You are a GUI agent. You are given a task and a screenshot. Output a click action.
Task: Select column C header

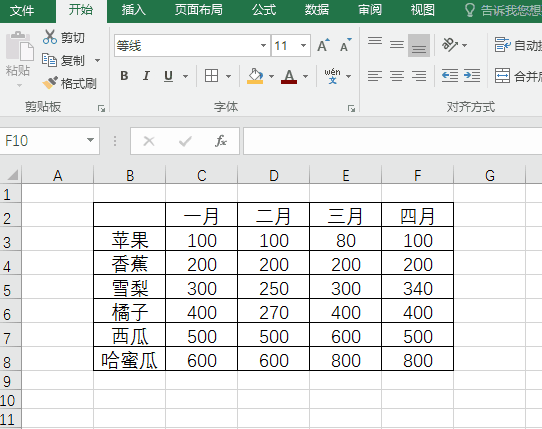tap(202, 175)
